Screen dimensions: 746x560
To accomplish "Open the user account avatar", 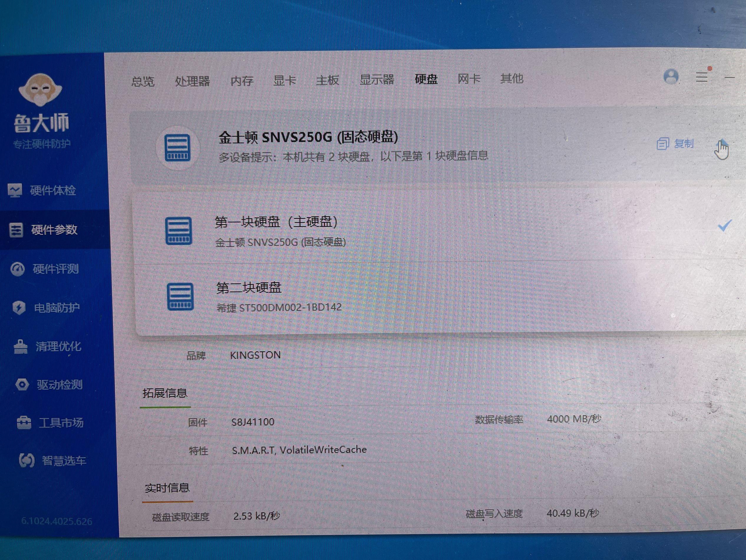I will click(x=671, y=77).
